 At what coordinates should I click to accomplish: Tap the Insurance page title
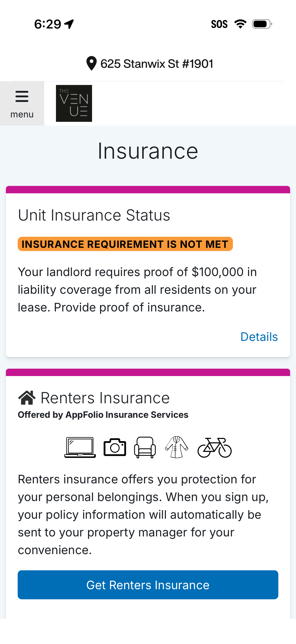tap(148, 151)
